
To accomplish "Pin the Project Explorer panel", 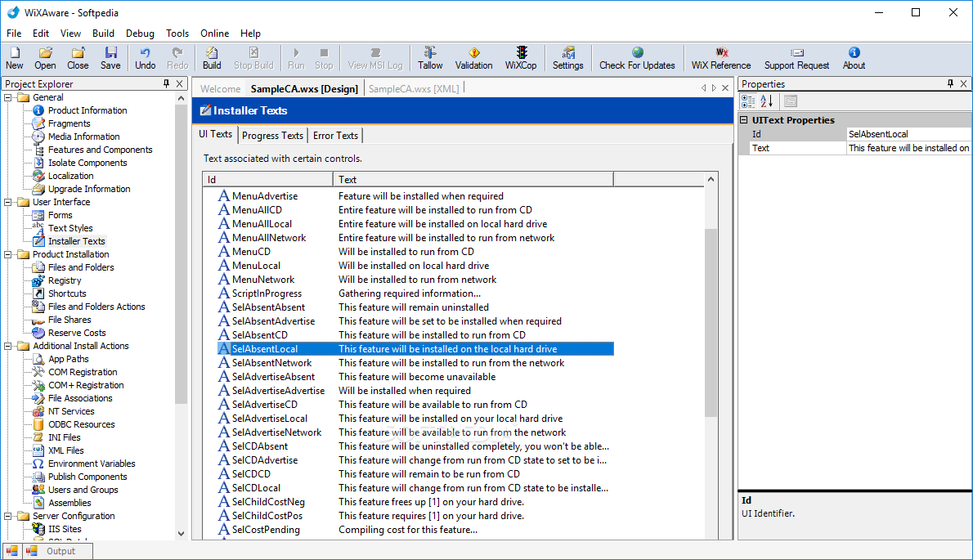I will (166, 83).
